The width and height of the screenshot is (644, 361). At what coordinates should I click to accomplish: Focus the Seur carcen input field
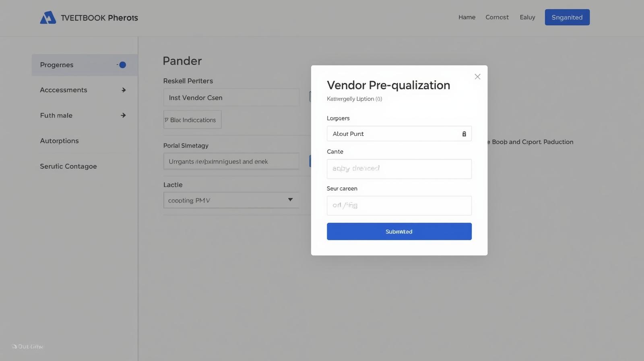point(399,205)
